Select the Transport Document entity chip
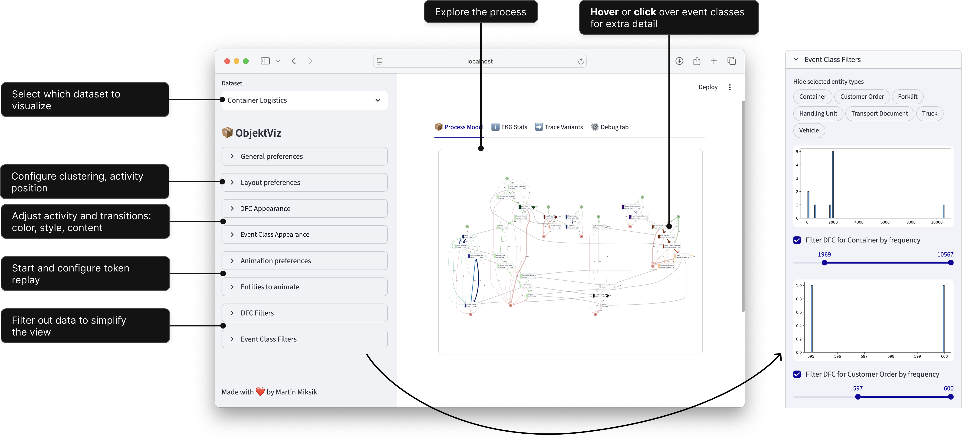The height and width of the screenshot is (442, 980). pyautogui.click(x=879, y=113)
